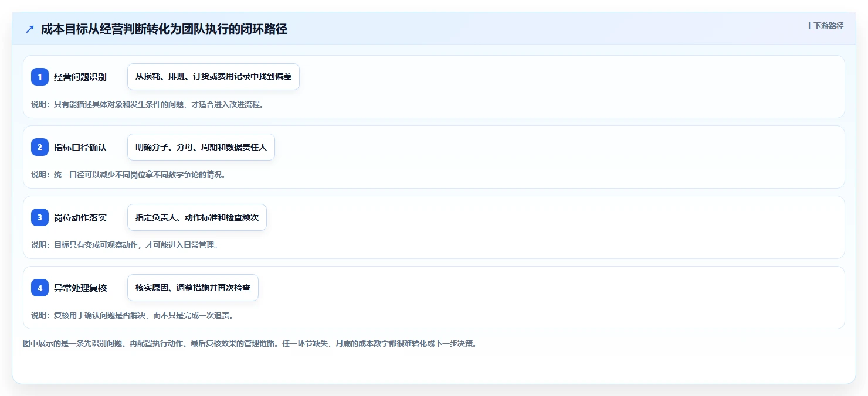The image size is (868, 396).
Task: Click the 指定负责人、动作标准和检查频次 chip
Action: coord(197,217)
